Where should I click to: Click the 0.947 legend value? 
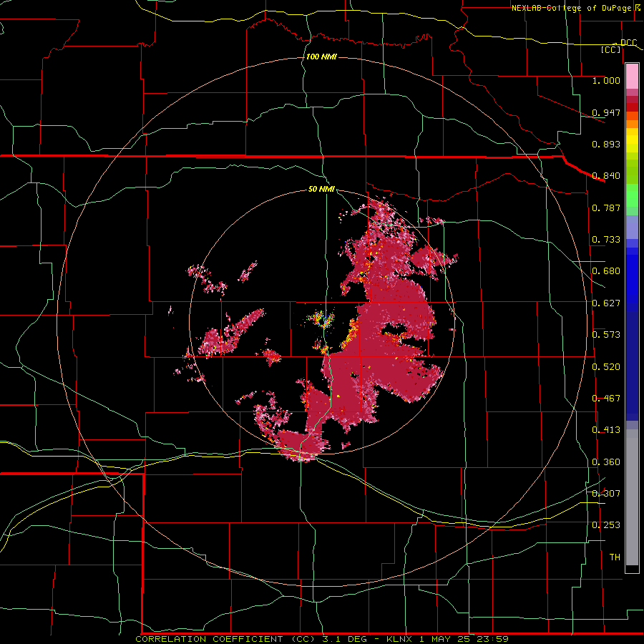[606, 112]
